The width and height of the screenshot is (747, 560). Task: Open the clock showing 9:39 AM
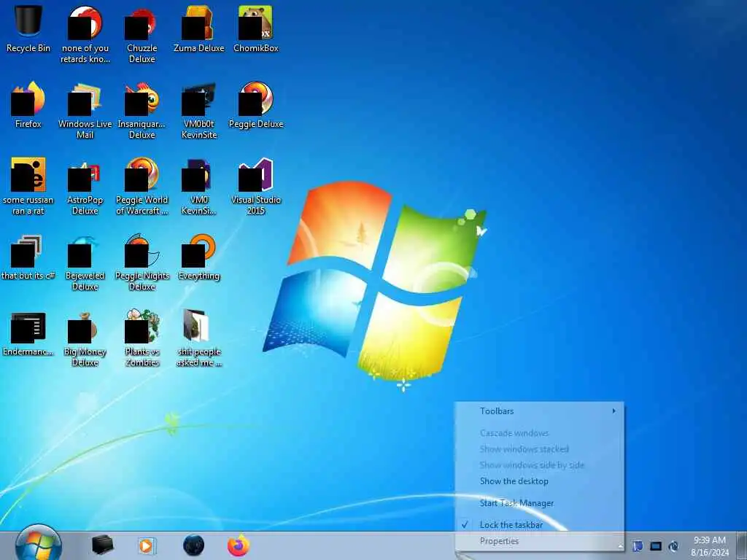coord(710,546)
